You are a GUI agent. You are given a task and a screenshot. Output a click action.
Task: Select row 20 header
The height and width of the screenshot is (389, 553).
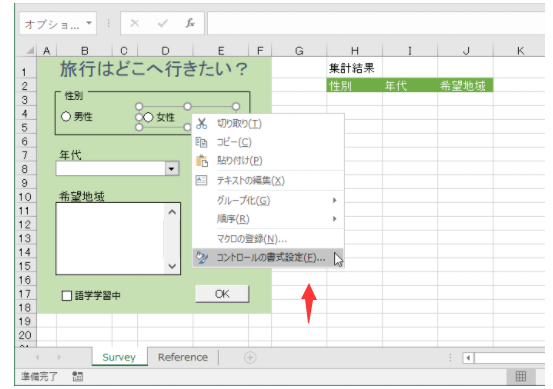pyautogui.click(x=25, y=335)
